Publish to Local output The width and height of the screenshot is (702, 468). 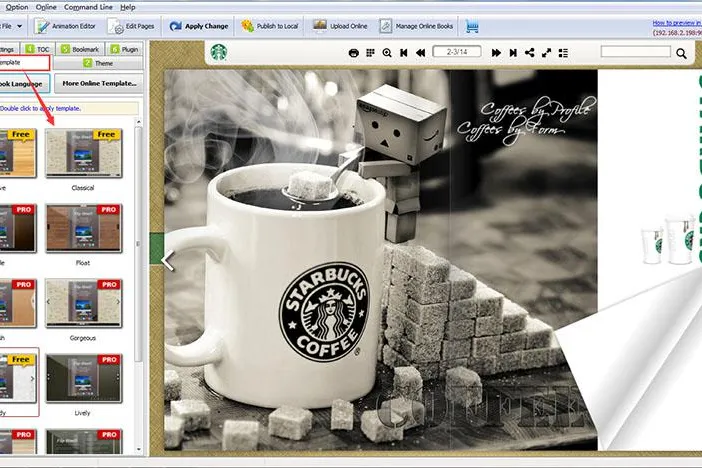[270, 26]
